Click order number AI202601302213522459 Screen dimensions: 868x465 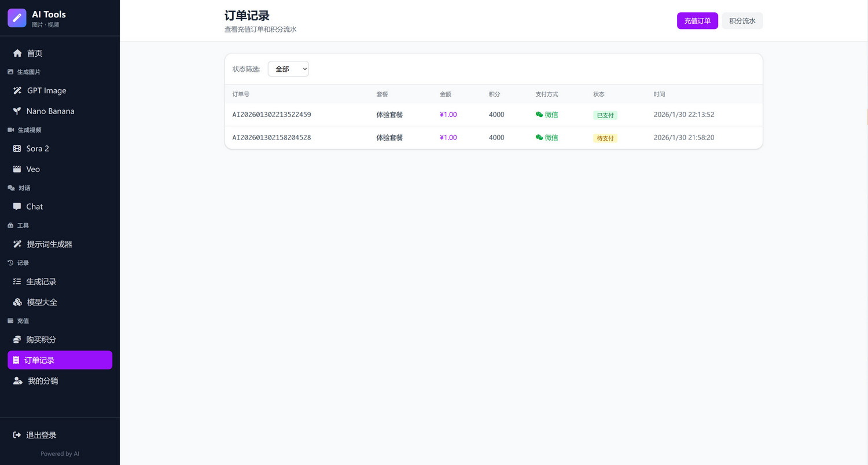tap(271, 115)
